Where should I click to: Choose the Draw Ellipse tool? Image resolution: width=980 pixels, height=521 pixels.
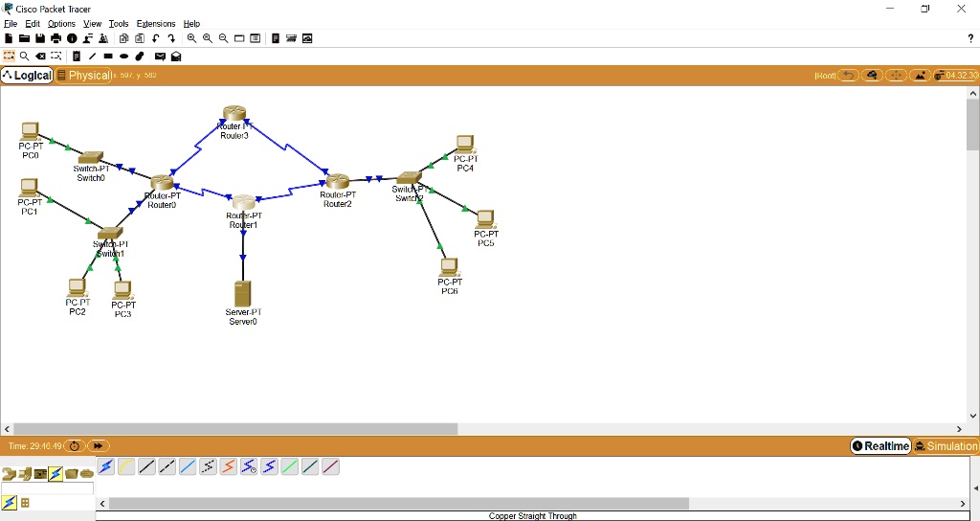pyautogui.click(x=123, y=57)
